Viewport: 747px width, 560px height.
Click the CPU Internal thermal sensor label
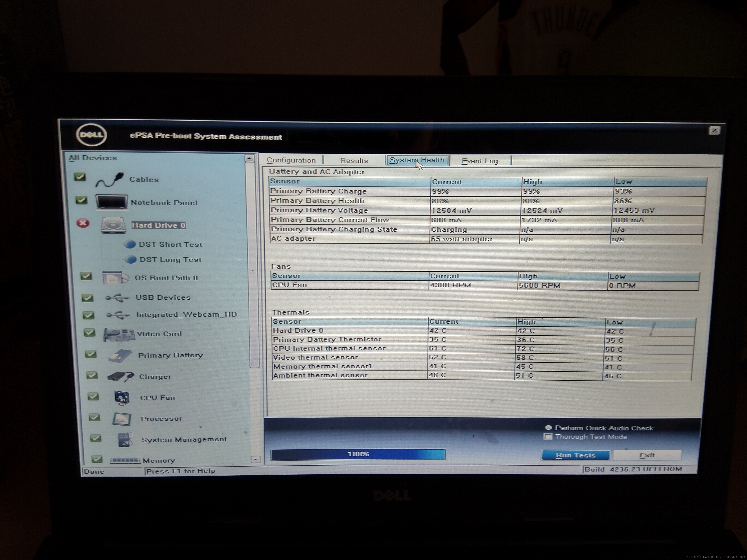click(329, 348)
